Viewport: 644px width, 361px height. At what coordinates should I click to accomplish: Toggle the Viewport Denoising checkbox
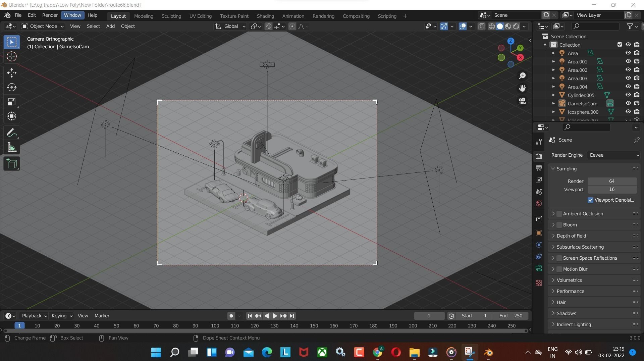[x=590, y=200]
